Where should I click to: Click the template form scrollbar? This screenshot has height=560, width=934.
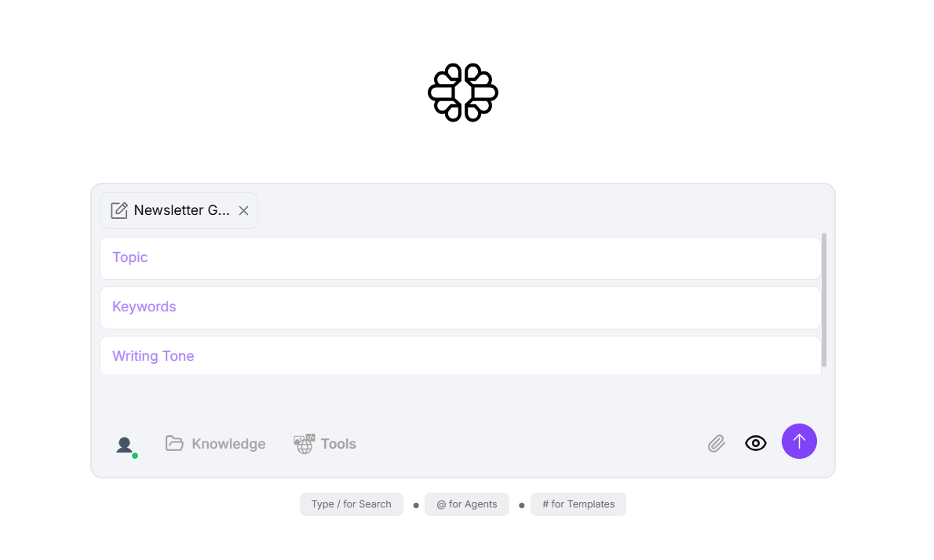coord(824,300)
